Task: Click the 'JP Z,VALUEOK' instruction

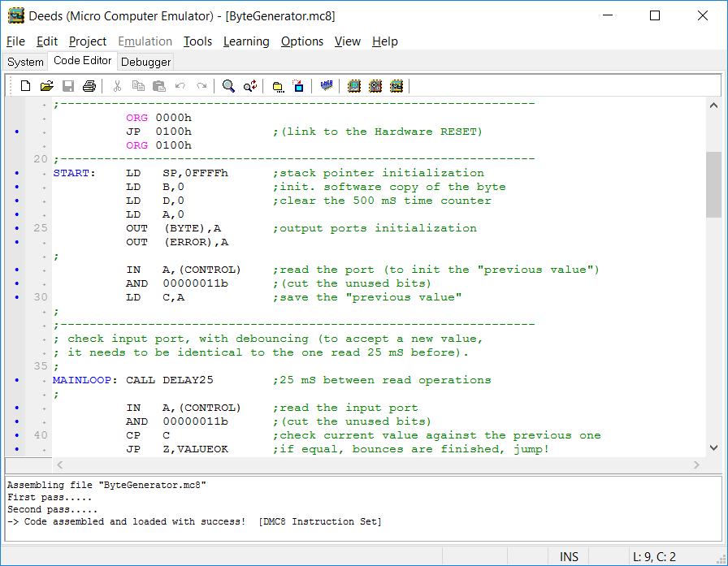Action: 177,449
